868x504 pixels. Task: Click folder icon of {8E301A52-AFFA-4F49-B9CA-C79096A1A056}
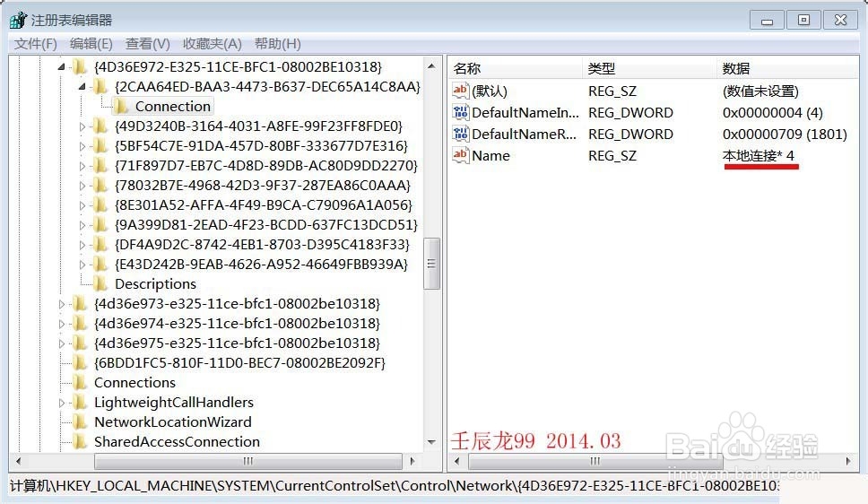100,205
